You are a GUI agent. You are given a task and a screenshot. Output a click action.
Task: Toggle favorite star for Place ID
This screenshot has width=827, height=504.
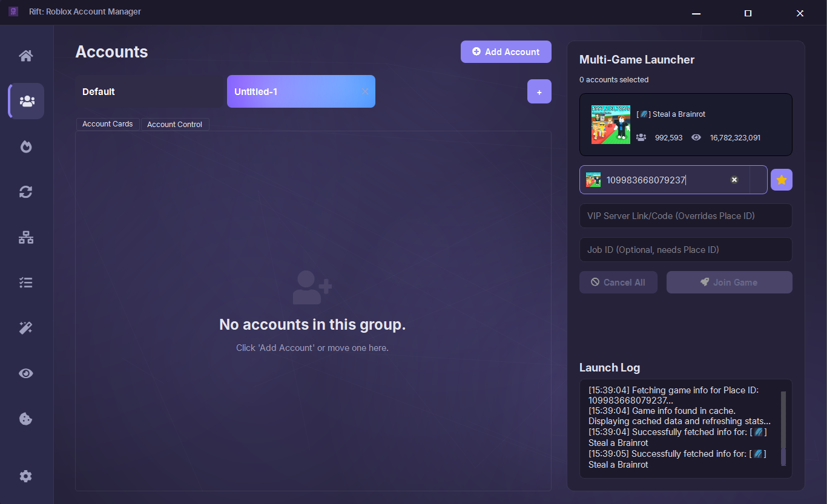click(781, 180)
